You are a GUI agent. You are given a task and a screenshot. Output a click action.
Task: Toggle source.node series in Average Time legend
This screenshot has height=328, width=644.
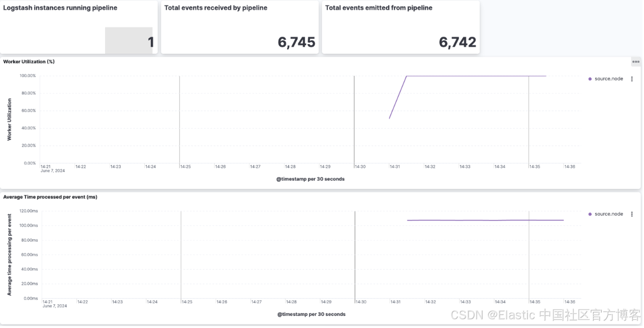click(x=608, y=214)
